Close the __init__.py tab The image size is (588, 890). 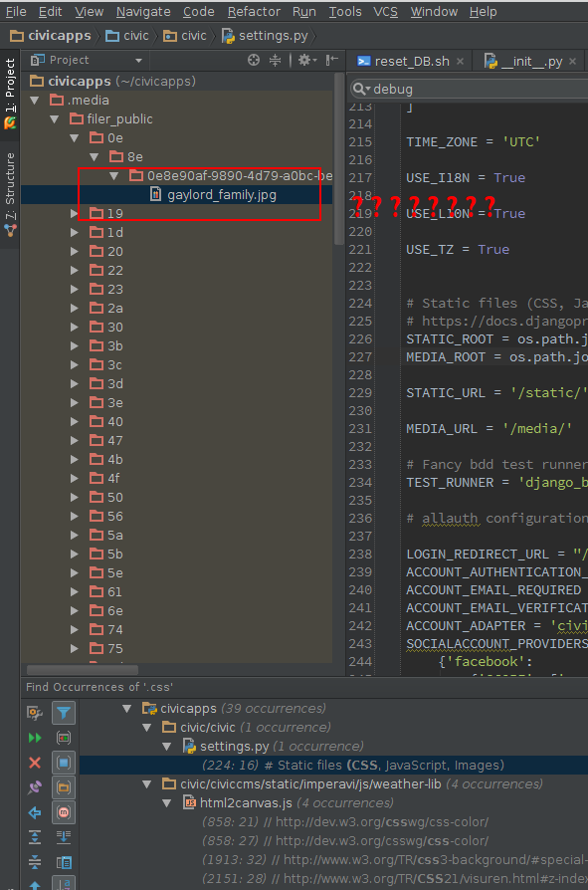pyautogui.click(x=573, y=62)
